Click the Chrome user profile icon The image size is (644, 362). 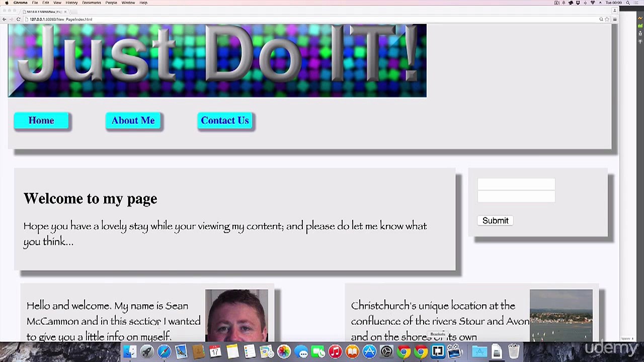614,11
